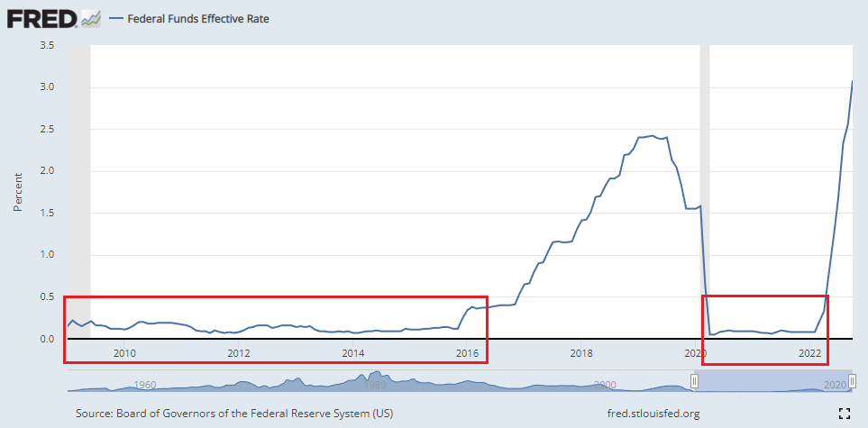868x428 pixels.
Task: Click the 2019 rate peak on chart
Action: [651, 136]
